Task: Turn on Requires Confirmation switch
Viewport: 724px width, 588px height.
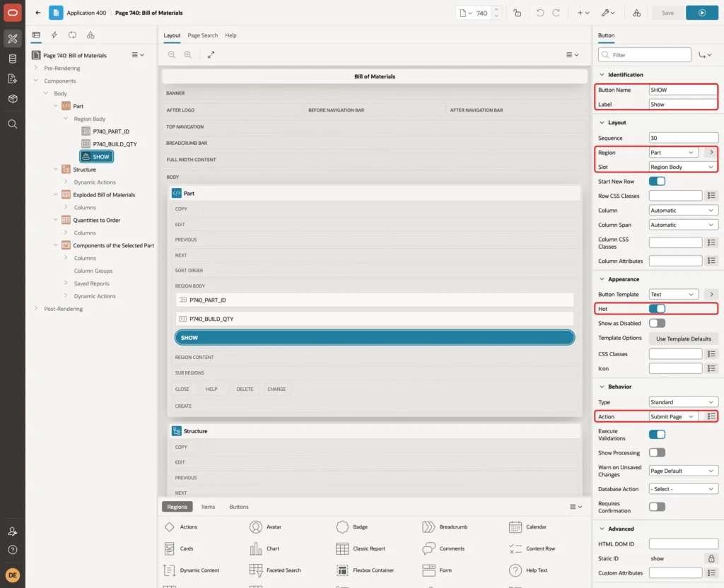Action: (x=657, y=507)
